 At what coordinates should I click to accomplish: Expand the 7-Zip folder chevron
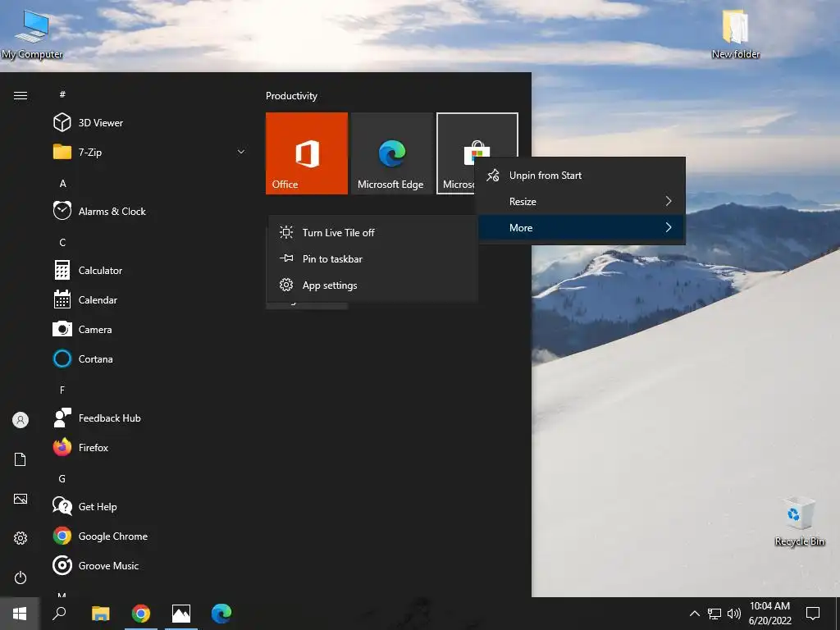[241, 152]
